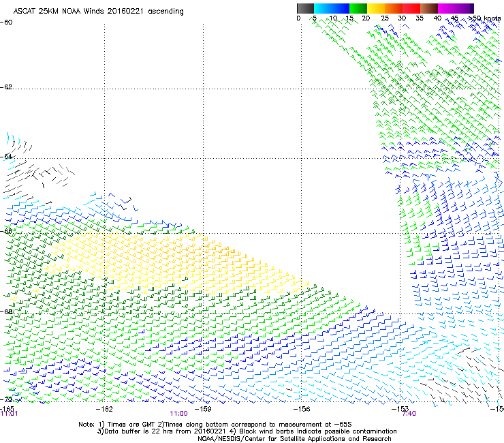Image resolution: width=504 pixels, height=443 pixels.
Task: Click the -159 longitude axis label
Action: pos(203,409)
